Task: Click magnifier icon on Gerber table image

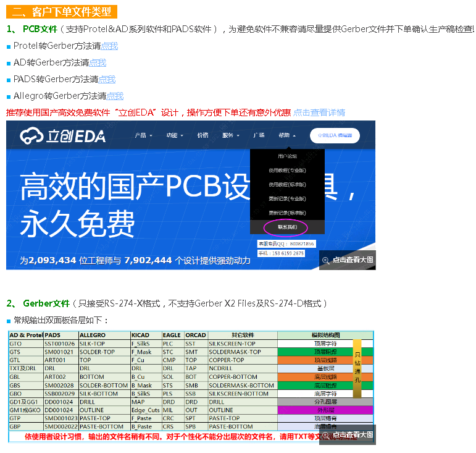Action: [x=325, y=435]
